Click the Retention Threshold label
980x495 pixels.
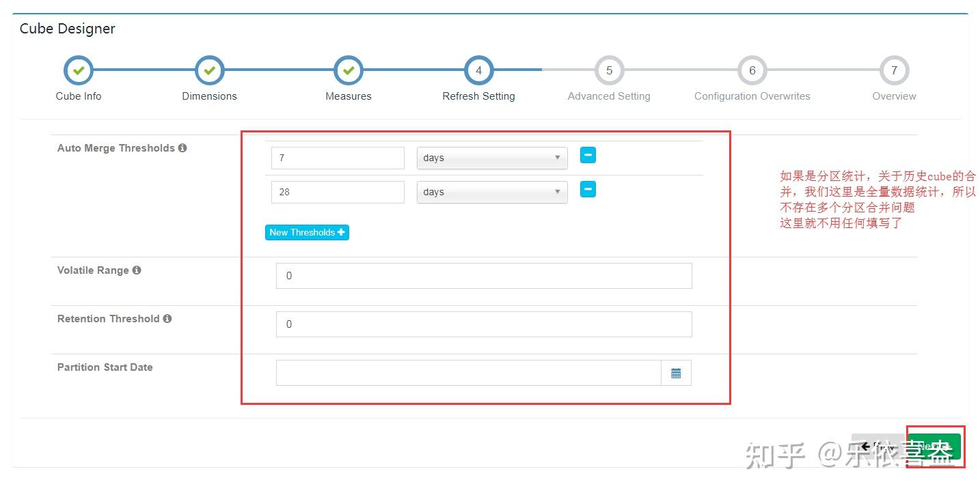pyautogui.click(x=109, y=319)
